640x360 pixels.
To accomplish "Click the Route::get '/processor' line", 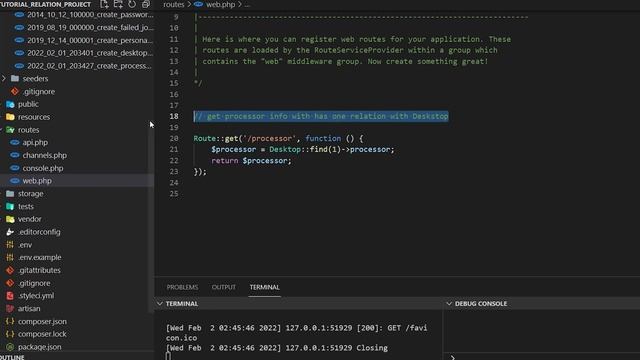I will (278, 138).
